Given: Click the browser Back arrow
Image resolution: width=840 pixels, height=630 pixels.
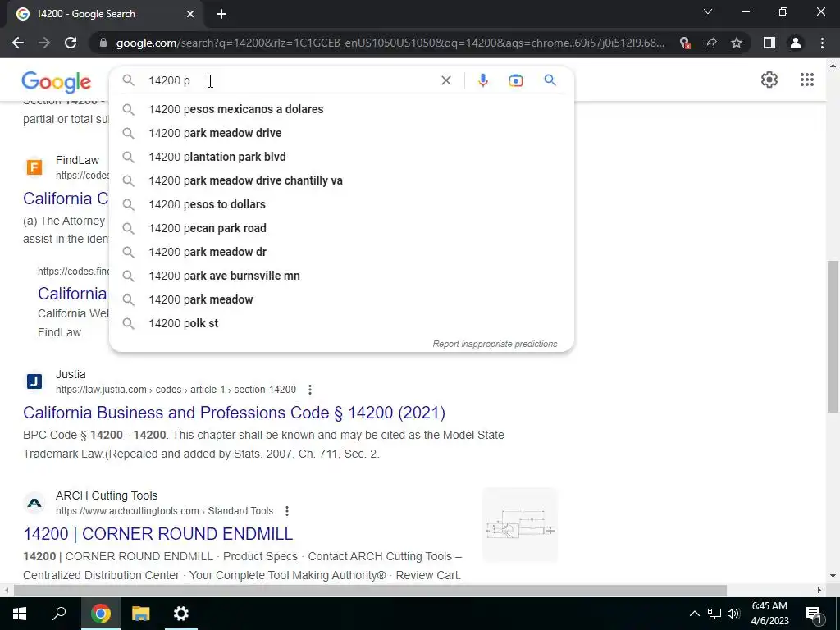Looking at the screenshot, I should pos(18,43).
